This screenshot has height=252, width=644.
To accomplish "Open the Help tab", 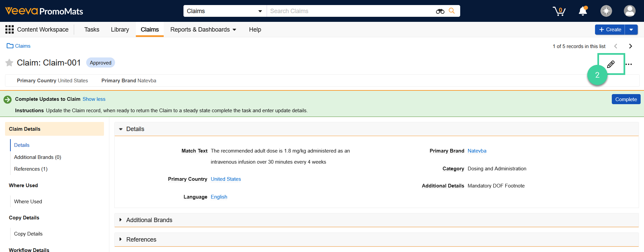I will point(255,30).
